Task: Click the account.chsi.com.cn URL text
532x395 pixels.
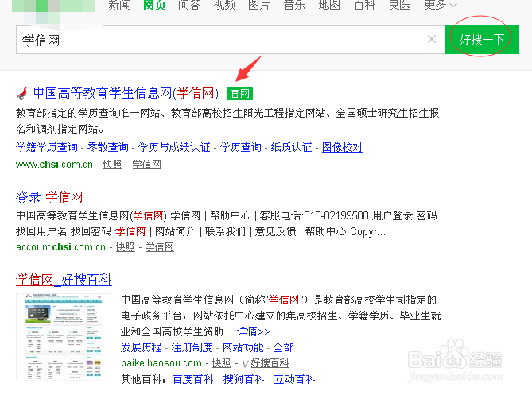Action: 60,247
